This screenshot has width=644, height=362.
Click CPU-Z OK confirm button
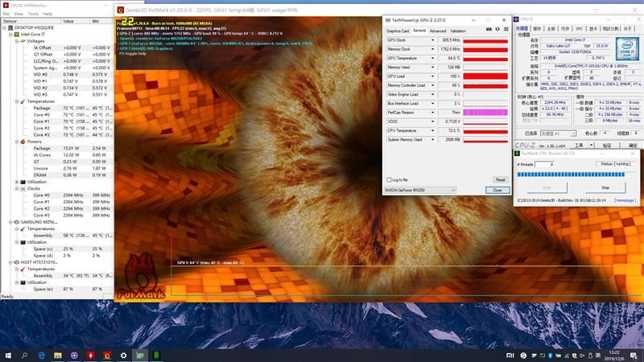(x=633, y=146)
